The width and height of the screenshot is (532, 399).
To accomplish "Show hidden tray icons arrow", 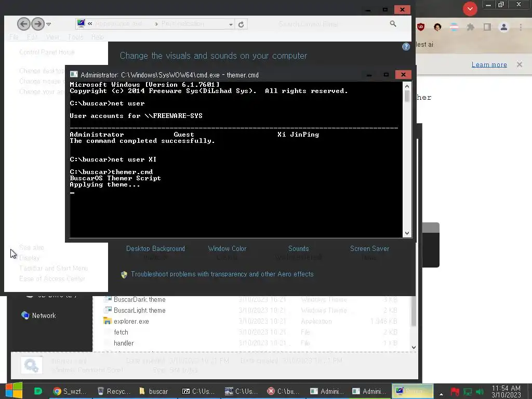I will (441, 394).
